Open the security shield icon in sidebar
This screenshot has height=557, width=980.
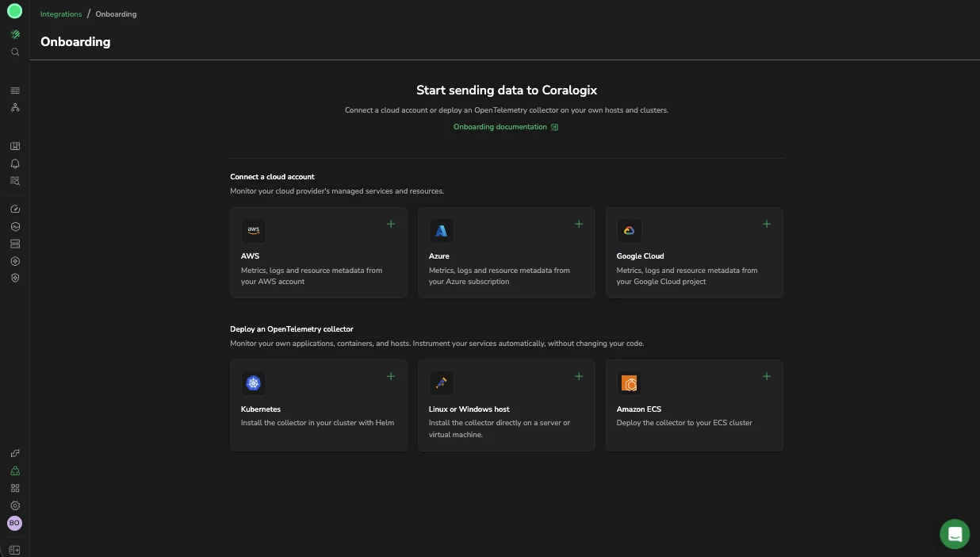tap(15, 278)
